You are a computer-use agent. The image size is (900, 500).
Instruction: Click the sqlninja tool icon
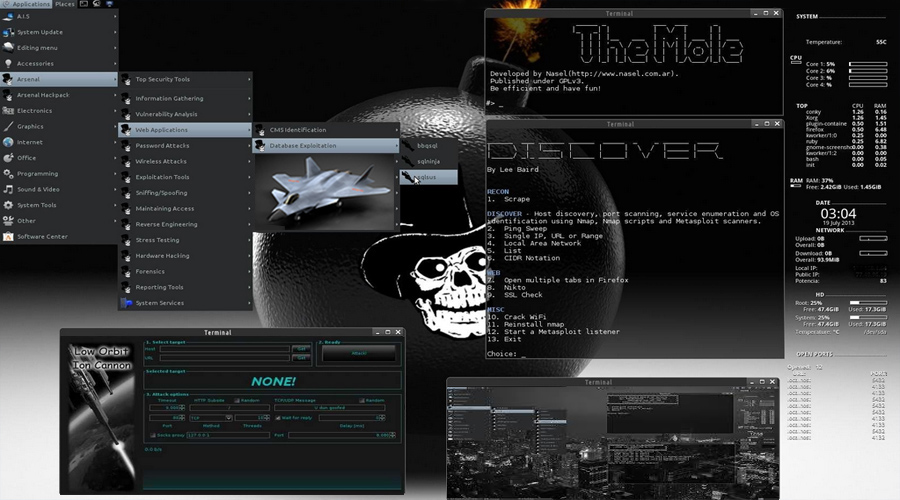point(408,160)
